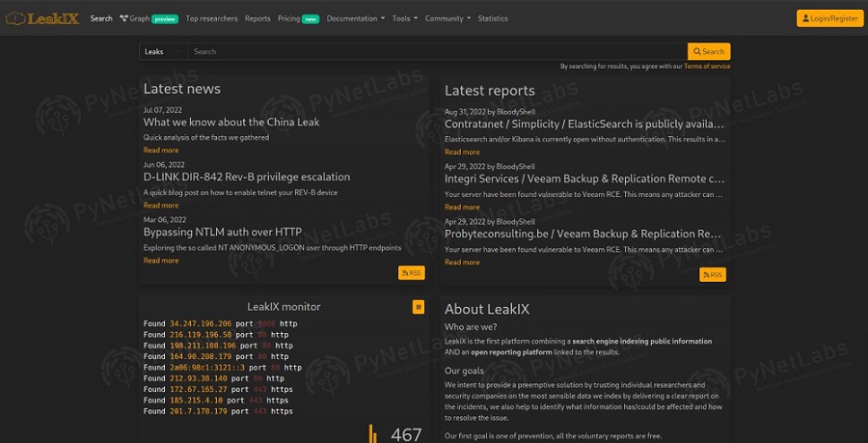The height and width of the screenshot is (443, 868).
Task: Click IP 201.7.178.179 in monitor
Action: [198, 411]
